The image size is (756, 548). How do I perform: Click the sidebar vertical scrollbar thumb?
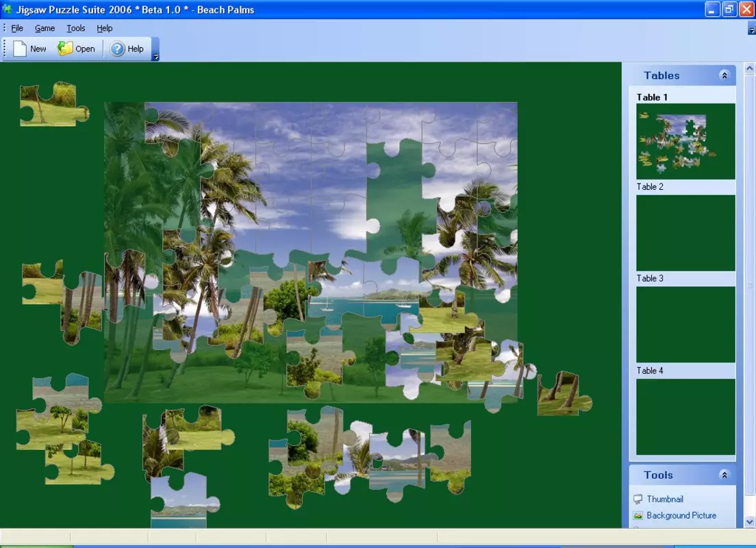pos(750,284)
